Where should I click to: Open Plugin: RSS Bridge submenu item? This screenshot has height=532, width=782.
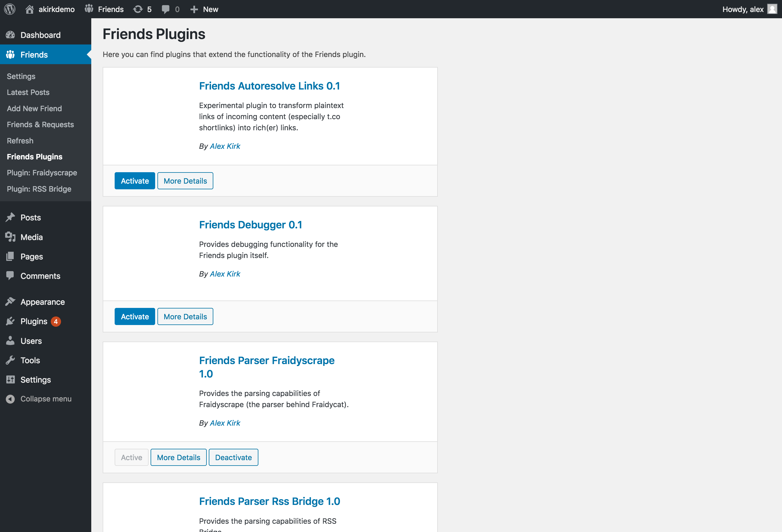(x=39, y=189)
